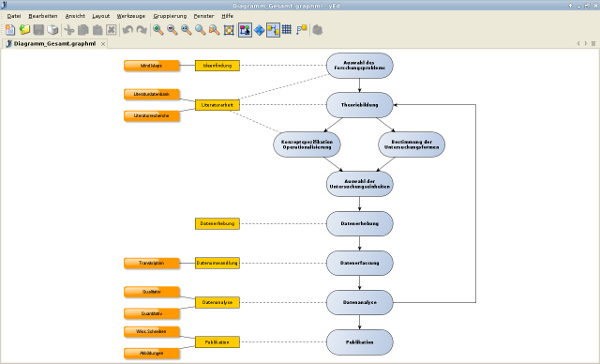This screenshot has height=364, width=600.
Task: Select the yellow Datenerhebung box
Action: 217,224
